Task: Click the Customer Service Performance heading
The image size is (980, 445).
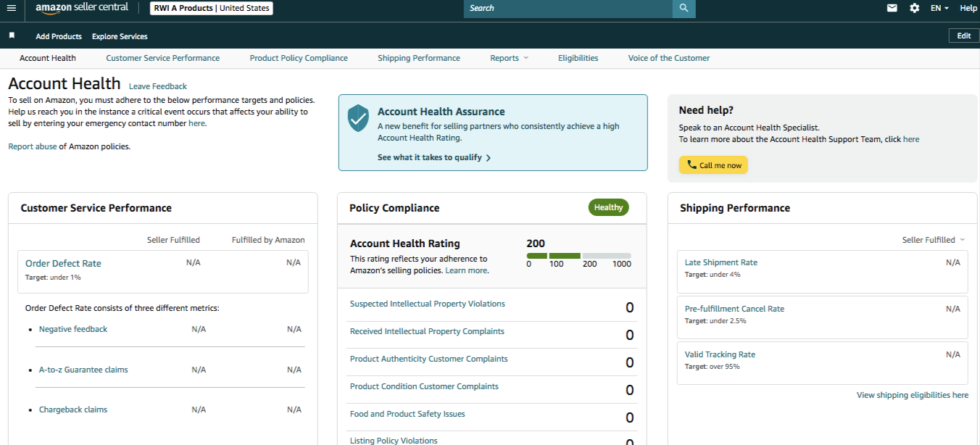Action: tap(96, 208)
